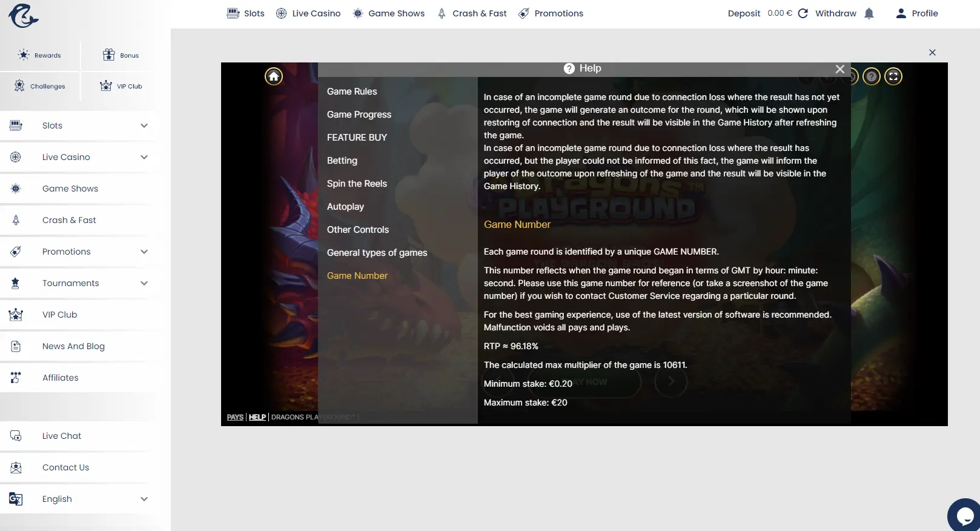Click the casino logo at top left

24,16
